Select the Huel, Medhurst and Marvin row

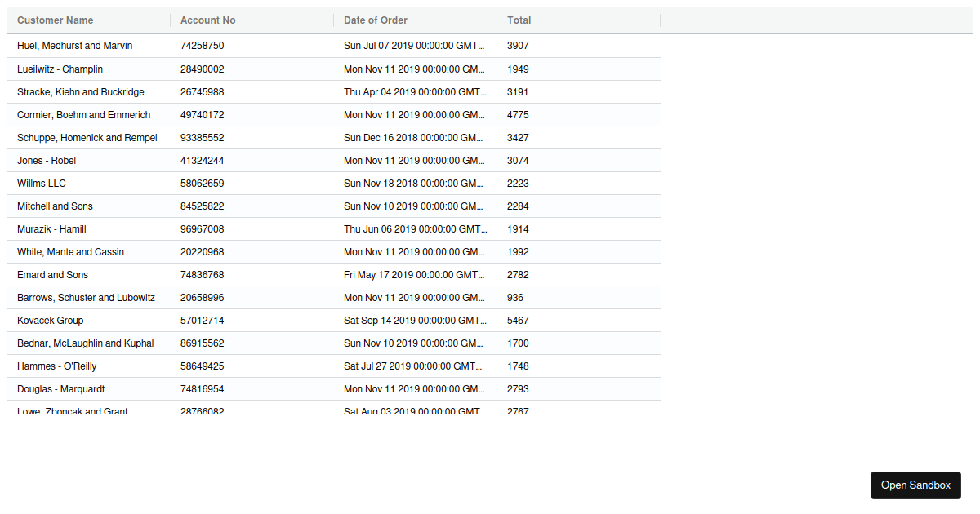[74, 46]
